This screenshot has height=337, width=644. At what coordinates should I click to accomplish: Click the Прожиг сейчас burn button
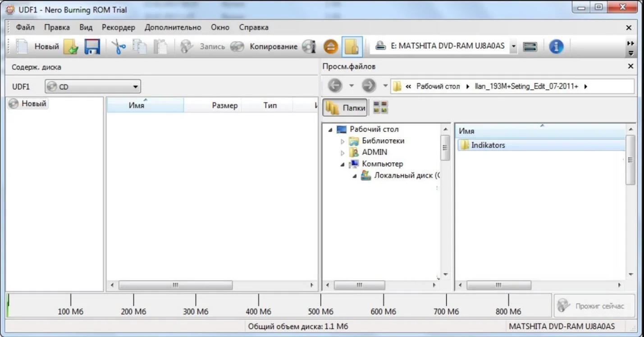(594, 306)
